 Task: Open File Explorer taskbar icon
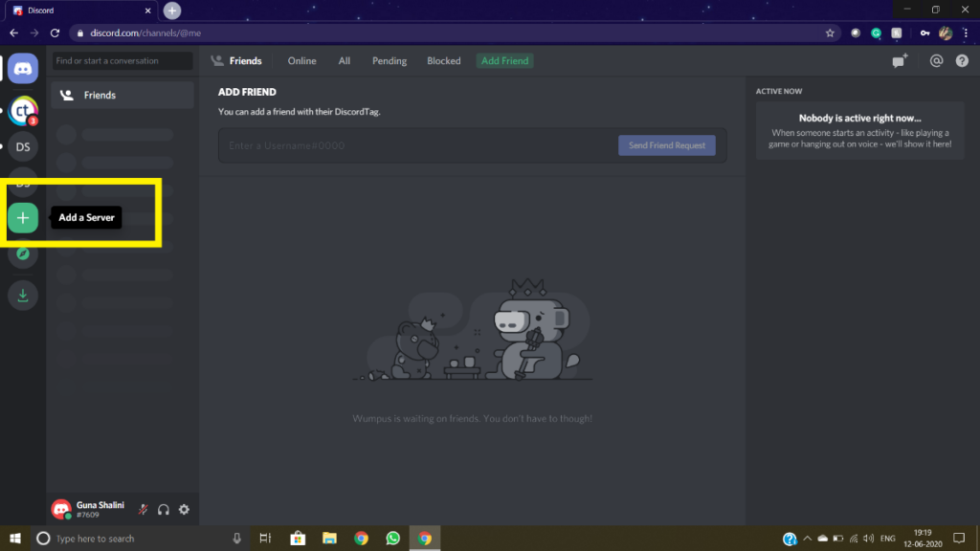(329, 538)
